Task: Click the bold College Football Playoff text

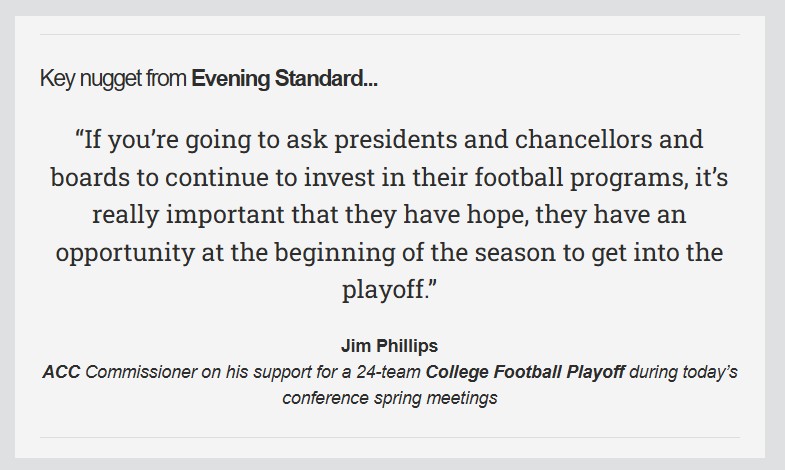Action: [x=525, y=372]
